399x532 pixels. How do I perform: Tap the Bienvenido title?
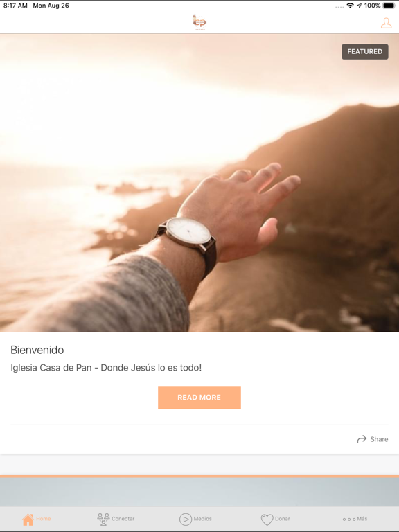pyautogui.click(x=37, y=350)
